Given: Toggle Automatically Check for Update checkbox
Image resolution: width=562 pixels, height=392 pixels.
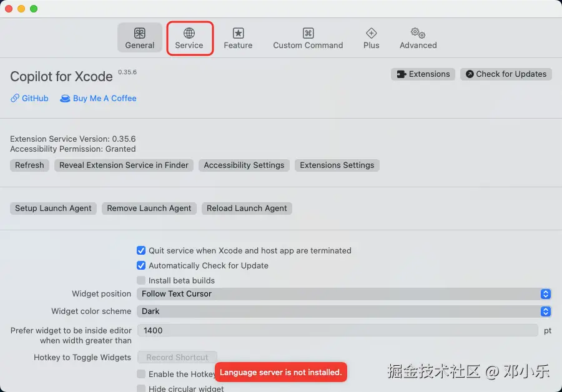Looking at the screenshot, I should 141,265.
